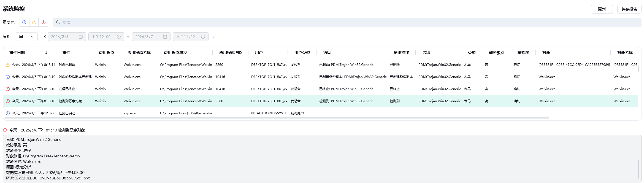Open calendar picker for start date 2026/3/1
Viewport: 644px width, 183px height.
point(81,37)
